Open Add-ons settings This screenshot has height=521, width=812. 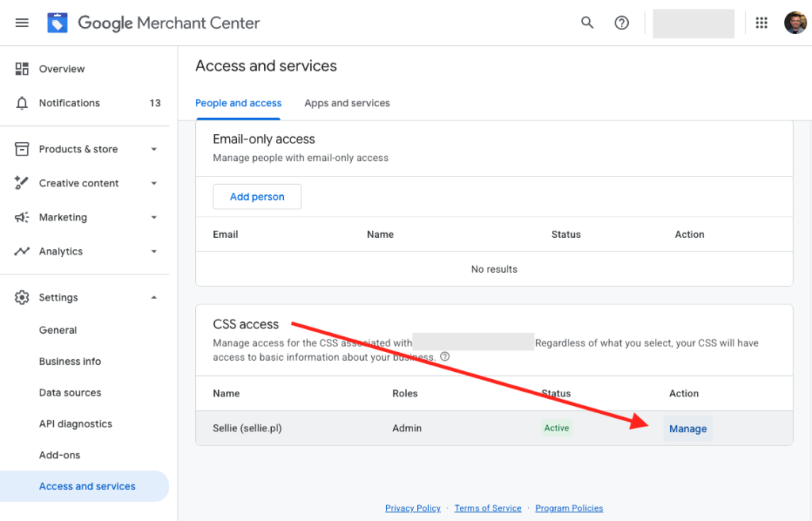[59, 454]
